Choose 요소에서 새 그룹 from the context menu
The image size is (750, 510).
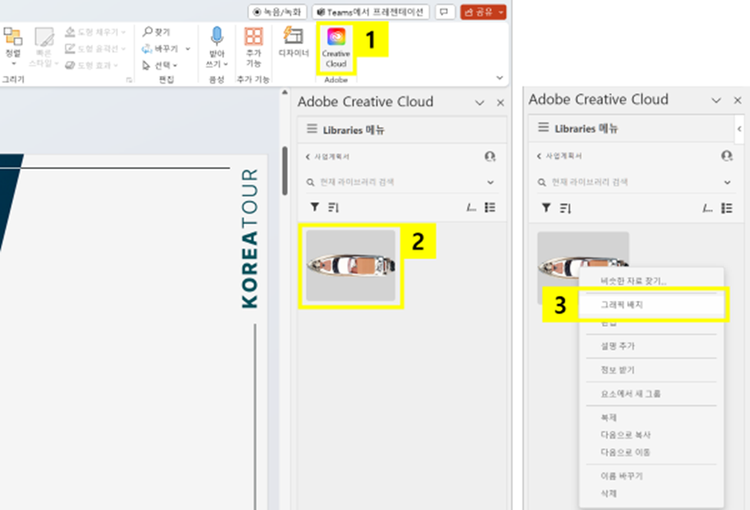[651, 394]
